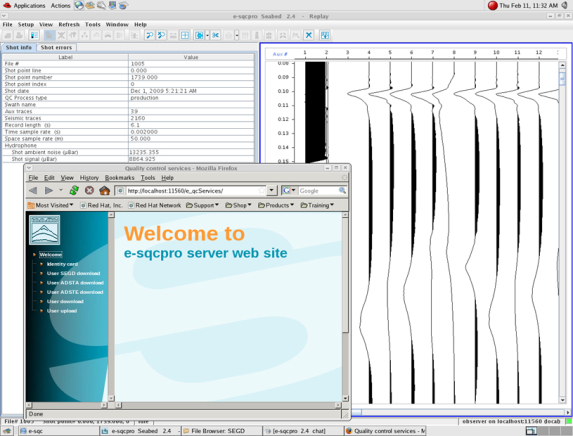Click the Firefox page vertical scrollbar

tap(345, 307)
